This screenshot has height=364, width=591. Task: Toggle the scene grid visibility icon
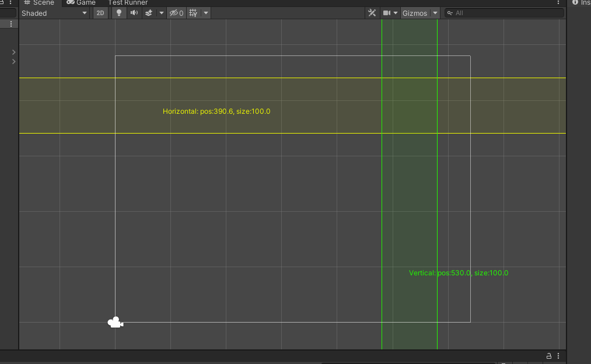193,13
